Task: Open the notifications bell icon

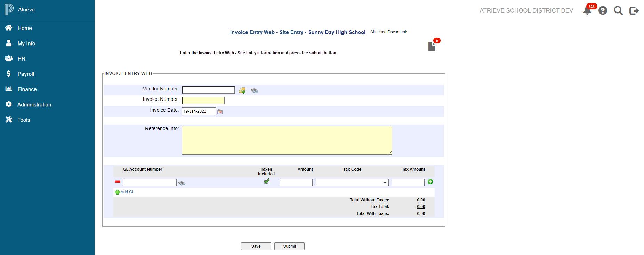Action: [587, 10]
